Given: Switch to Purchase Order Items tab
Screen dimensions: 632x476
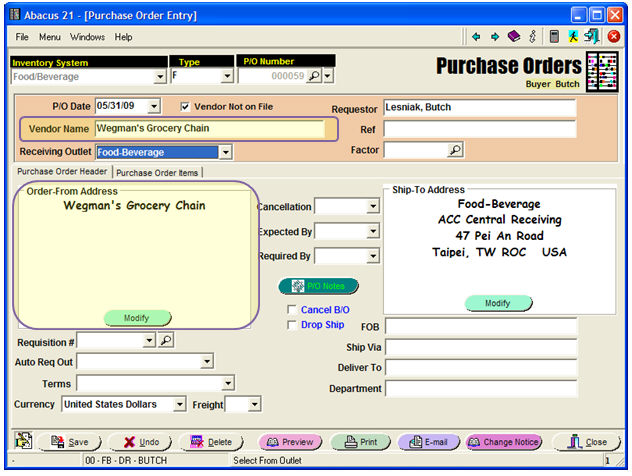Looking at the screenshot, I should [x=158, y=172].
